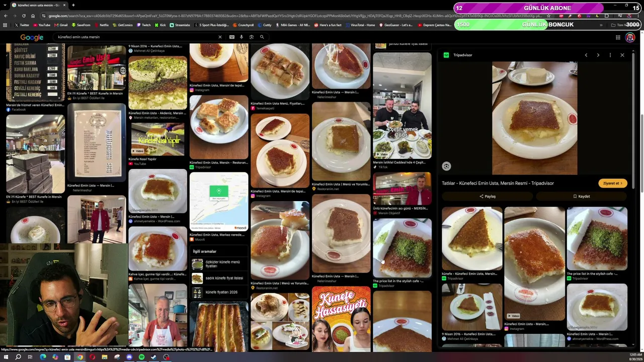
Task: Open the Gmail bookmark
Action: [61, 25]
